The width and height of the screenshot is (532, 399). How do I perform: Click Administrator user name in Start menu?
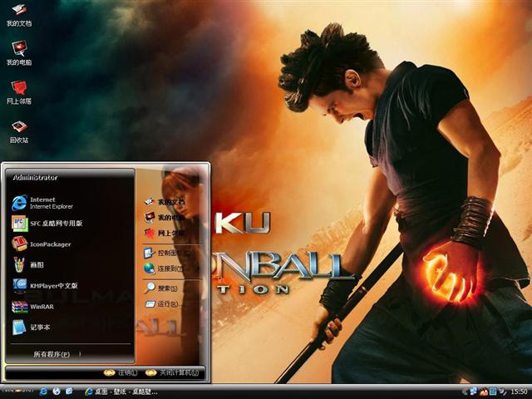[35, 177]
